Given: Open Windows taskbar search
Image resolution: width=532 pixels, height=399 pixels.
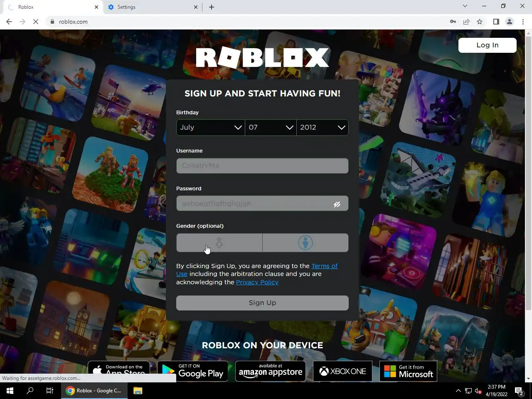Looking at the screenshot, I should tap(30, 391).
